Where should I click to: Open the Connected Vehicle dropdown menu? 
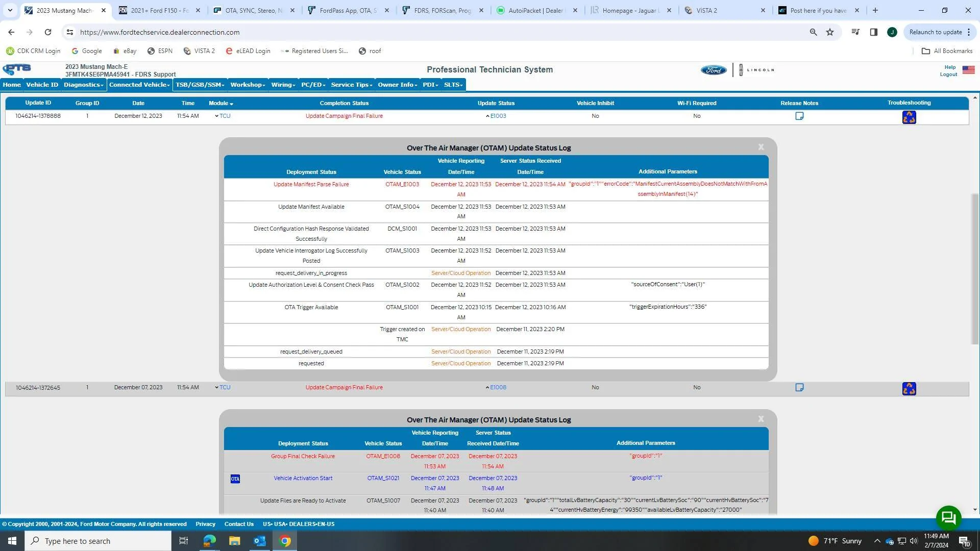point(139,85)
